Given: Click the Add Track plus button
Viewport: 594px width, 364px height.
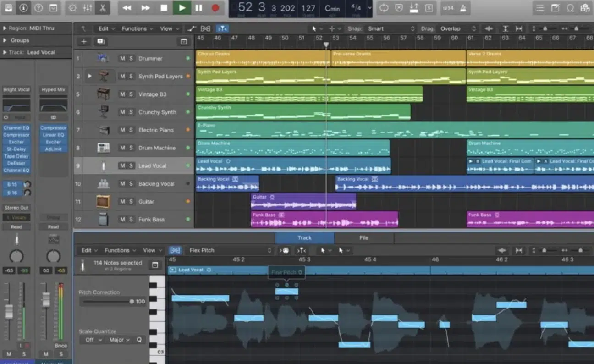Looking at the screenshot, I should pos(84,41).
